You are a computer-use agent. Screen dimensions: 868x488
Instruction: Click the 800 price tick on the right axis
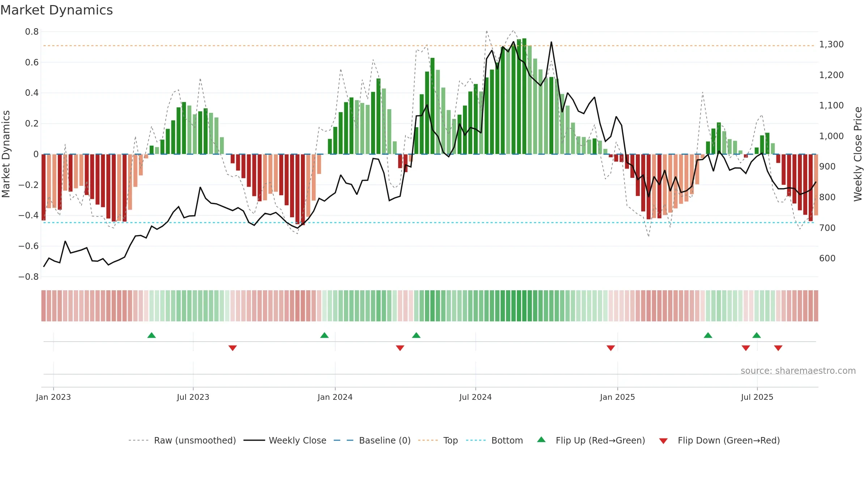pos(827,197)
